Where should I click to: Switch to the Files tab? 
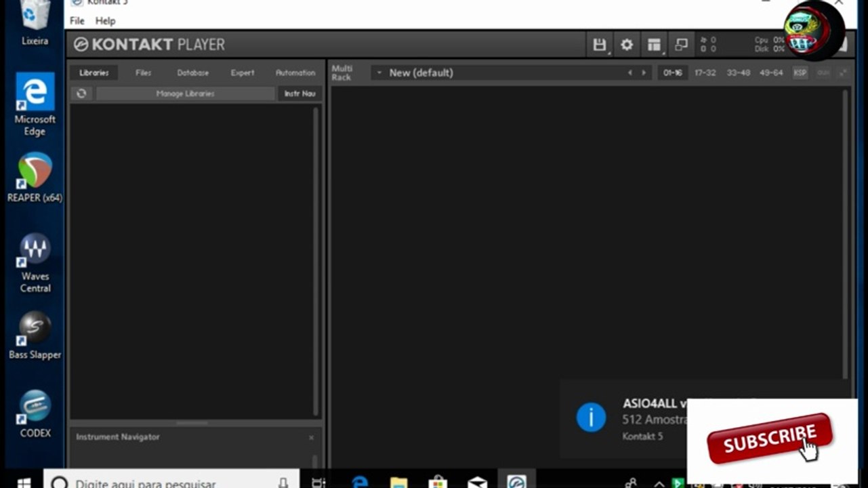(143, 73)
